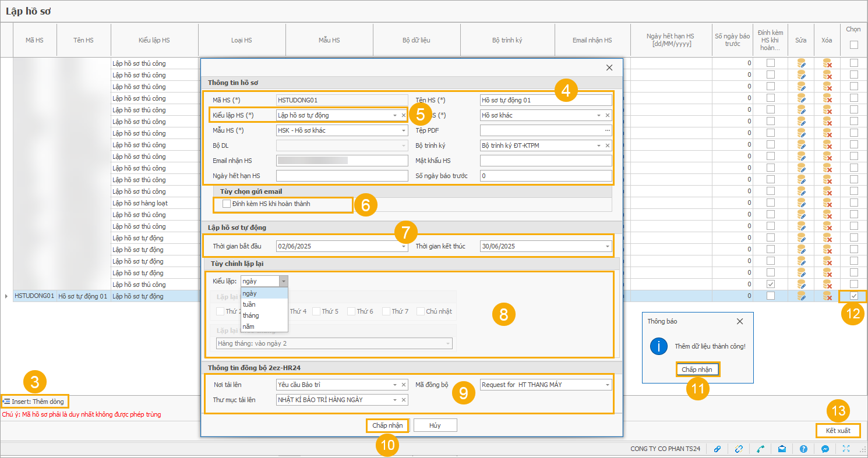Open the Loại HS 'Hồ sơ khác' dropdown arrow

pyautogui.click(x=598, y=115)
